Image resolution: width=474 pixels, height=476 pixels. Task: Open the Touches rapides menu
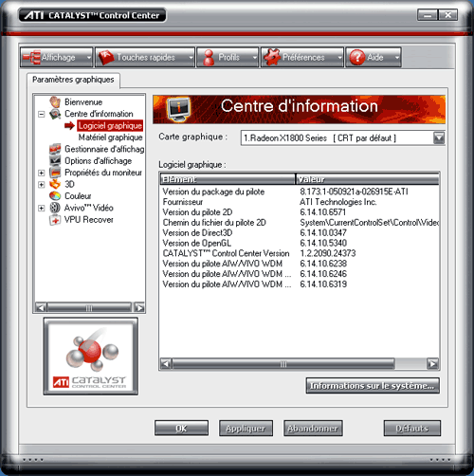tap(145, 57)
